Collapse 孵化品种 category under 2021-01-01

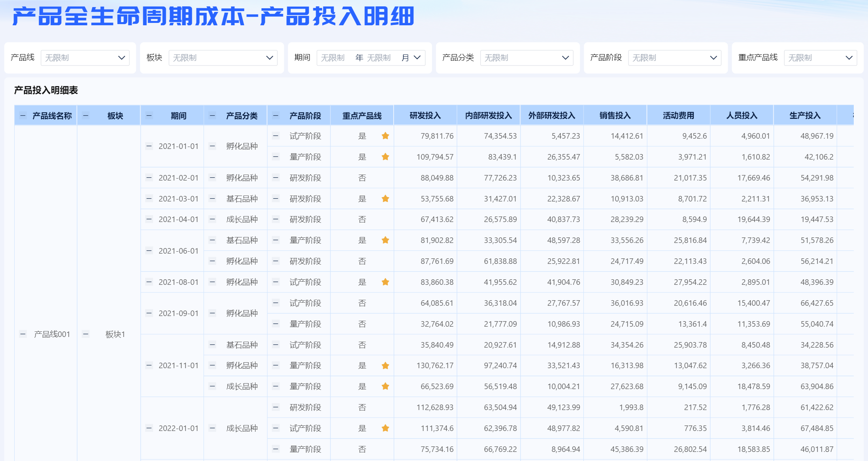pyautogui.click(x=212, y=146)
